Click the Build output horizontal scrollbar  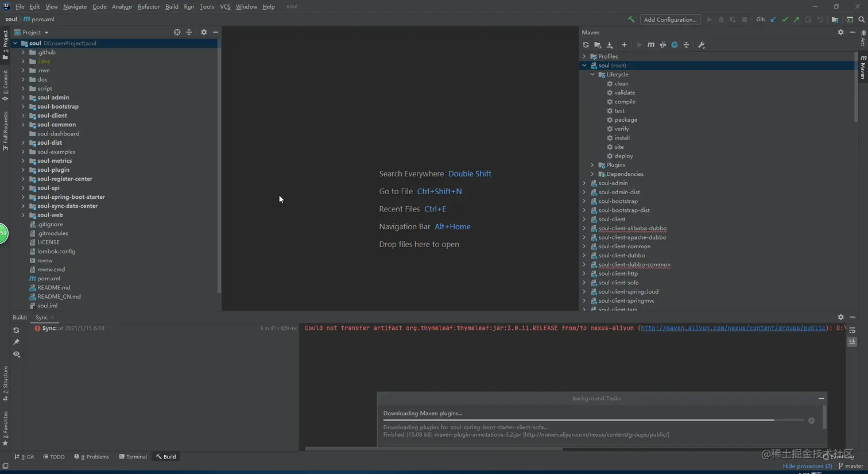coord(433,449)
